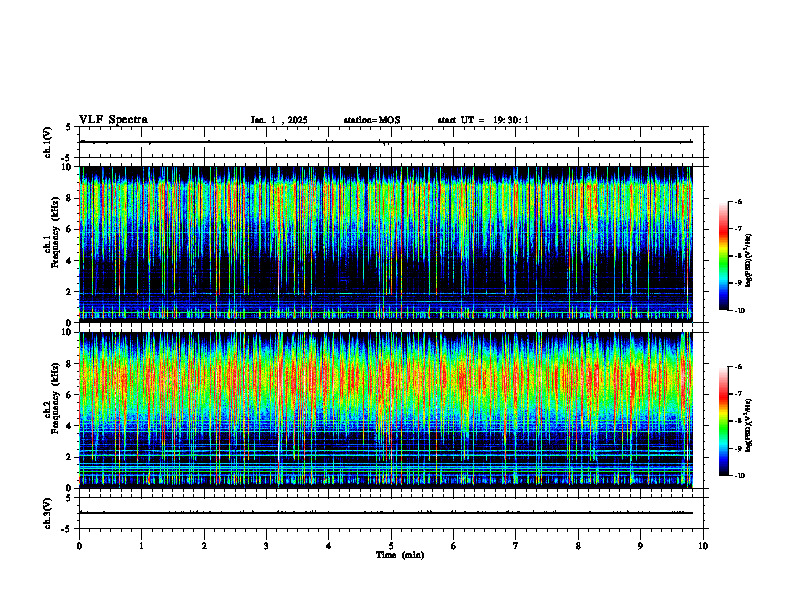The height and width of the screenshot is (612, 792).
Task: Click the date label Jan. 1, 2025
Action: (x=279, y=120)
